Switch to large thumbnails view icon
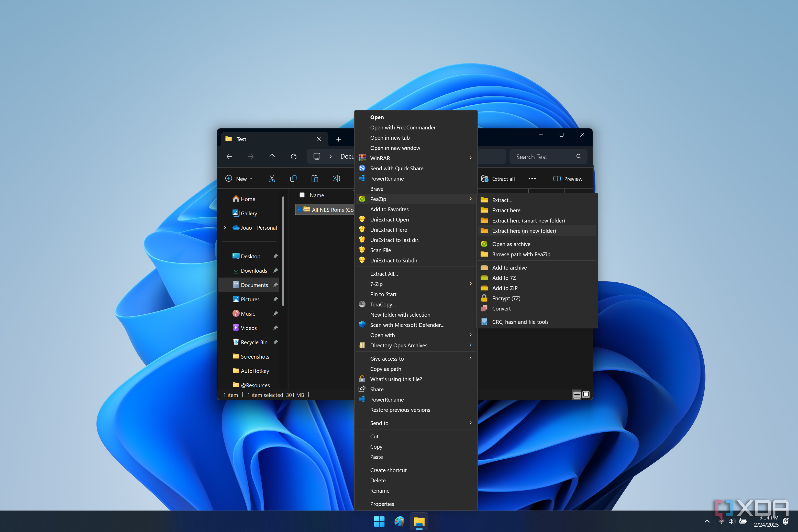 click(586, 395)
